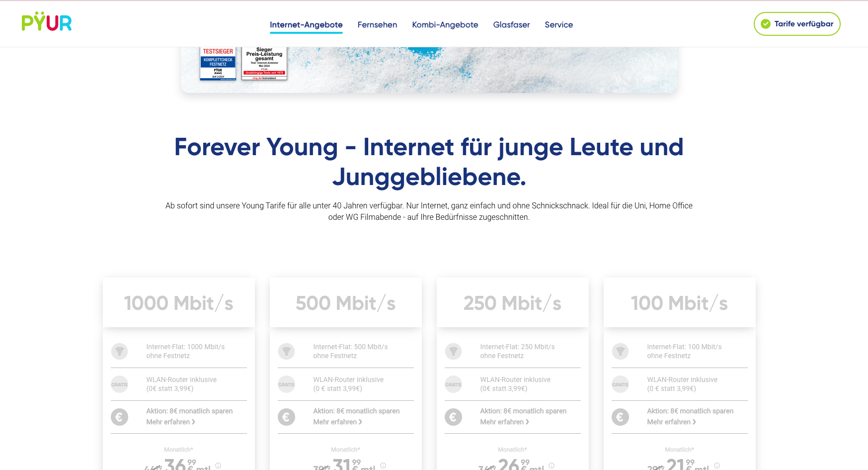Click the GRATIS badge in the 1000 Mbit/s card
Image resolution: width=868 pixels, height=470 pixels.
119,384
